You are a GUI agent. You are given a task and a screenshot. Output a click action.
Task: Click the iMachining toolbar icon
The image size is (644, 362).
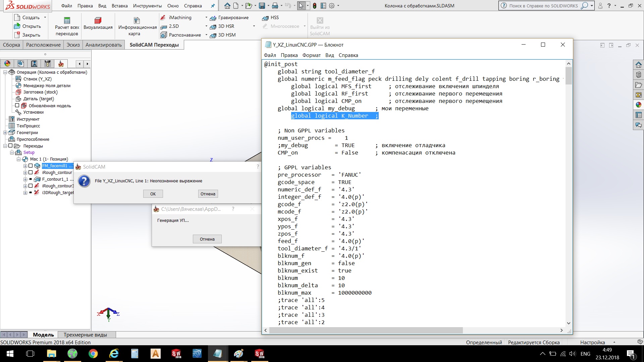pyautogui.click(x=163, y=17)
